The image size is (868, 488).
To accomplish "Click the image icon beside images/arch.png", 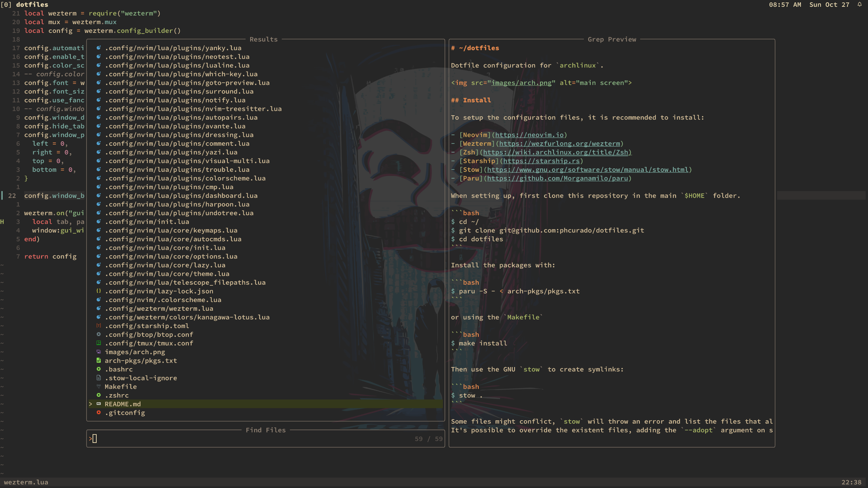I will click(x=98, y=352).
